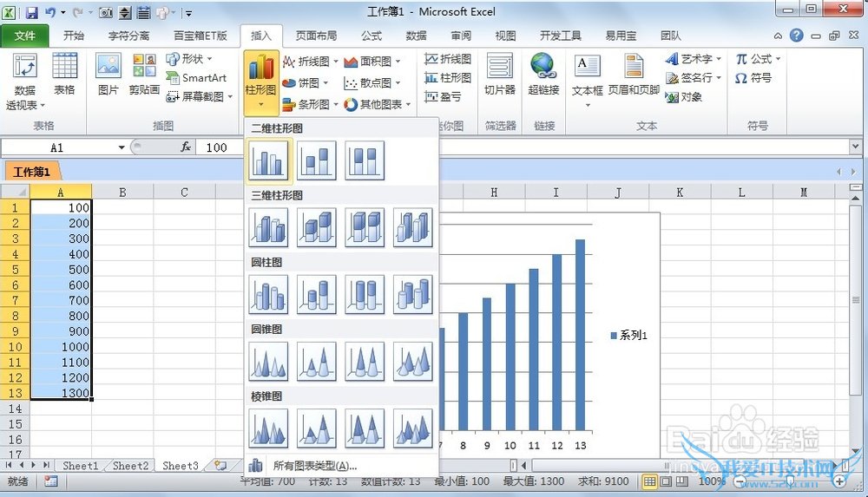The width and height of the screenshot is (868, 497).
Task: Click the formula bar input showing 100
Action: click(523, 147)
